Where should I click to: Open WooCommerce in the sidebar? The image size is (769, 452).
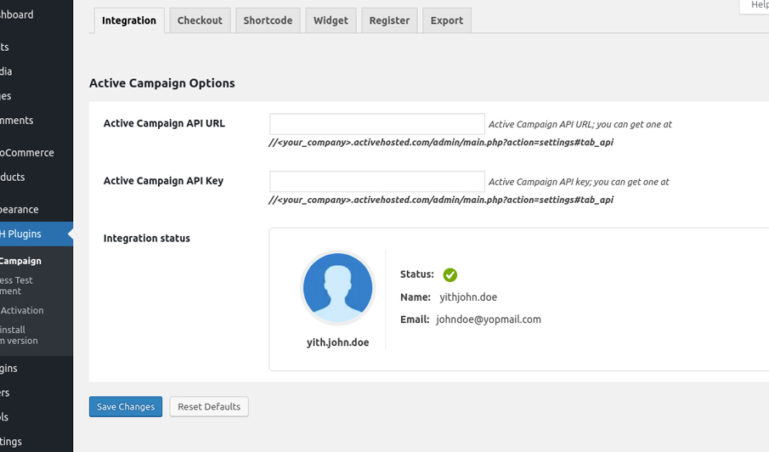(x=36, y=152)
